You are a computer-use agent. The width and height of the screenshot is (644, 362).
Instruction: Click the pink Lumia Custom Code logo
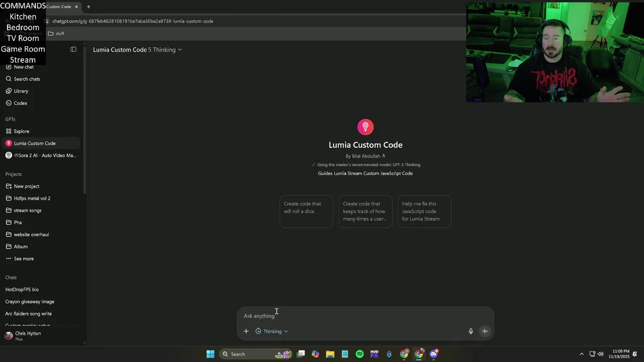[x=366, y=127]
